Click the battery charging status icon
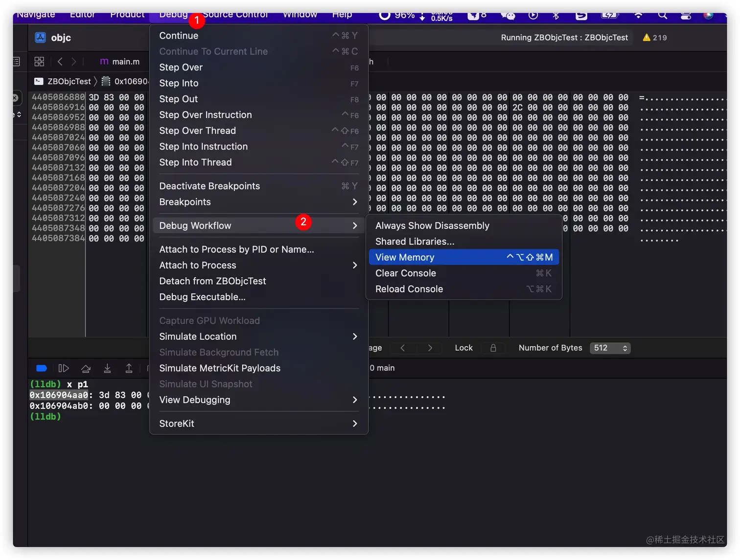 [610, 15]
